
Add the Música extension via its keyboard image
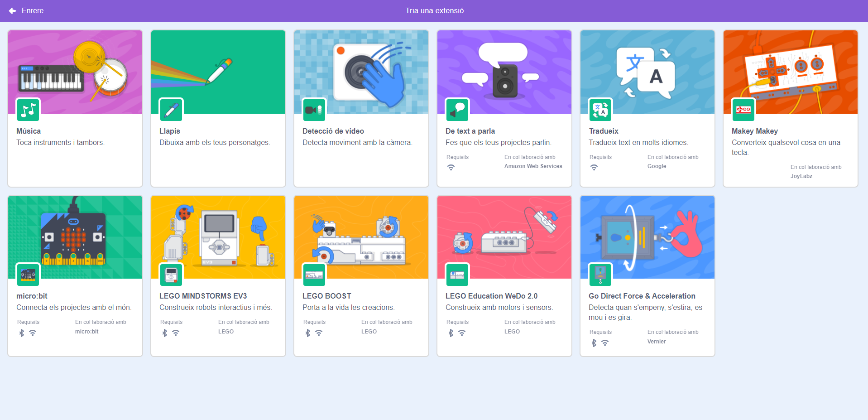pos(51,79)
